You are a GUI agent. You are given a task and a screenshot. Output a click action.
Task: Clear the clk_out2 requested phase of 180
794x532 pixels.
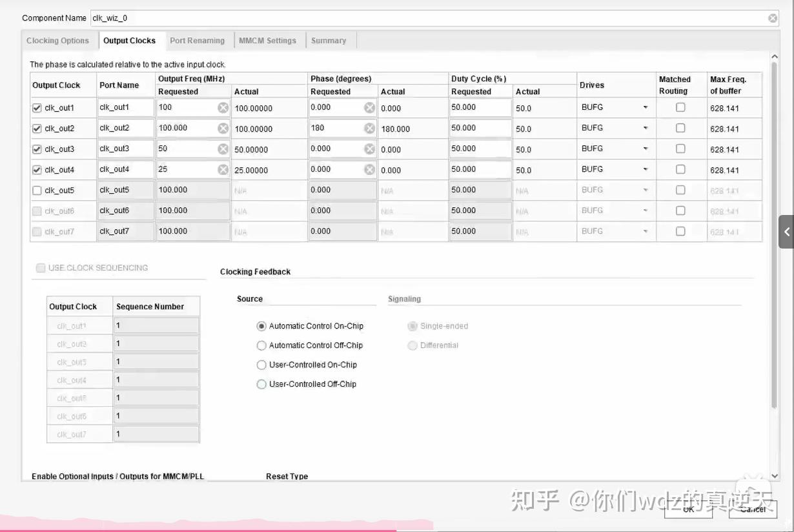tap(369, 128)
